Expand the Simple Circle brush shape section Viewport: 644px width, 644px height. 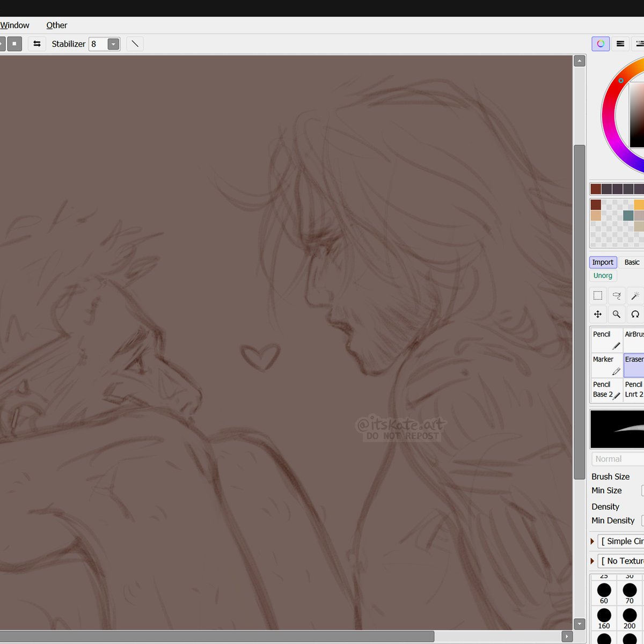pos(592,541)
